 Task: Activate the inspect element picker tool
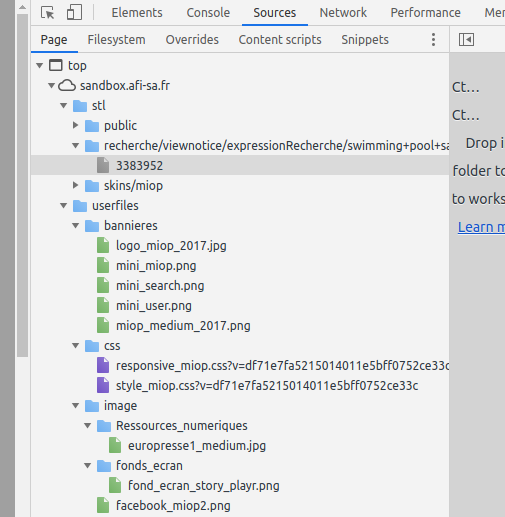47,13
